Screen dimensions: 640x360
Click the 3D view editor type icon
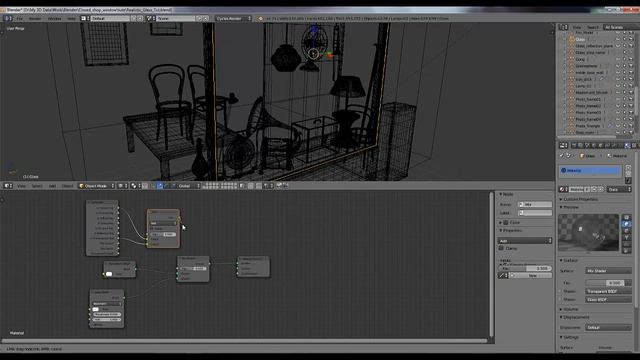click(7, 186)
